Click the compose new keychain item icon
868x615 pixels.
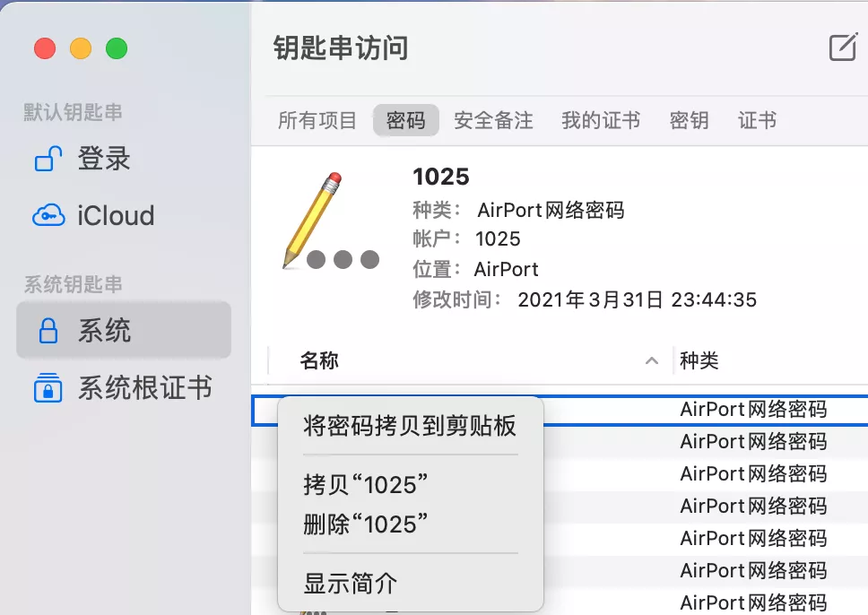coord(843,47)
